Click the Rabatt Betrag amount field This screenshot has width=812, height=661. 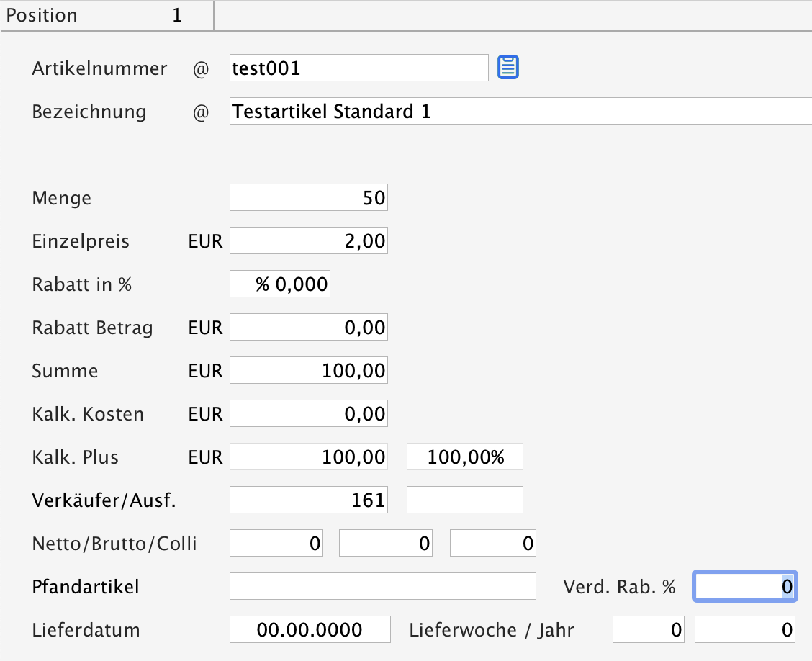point(308,328)
